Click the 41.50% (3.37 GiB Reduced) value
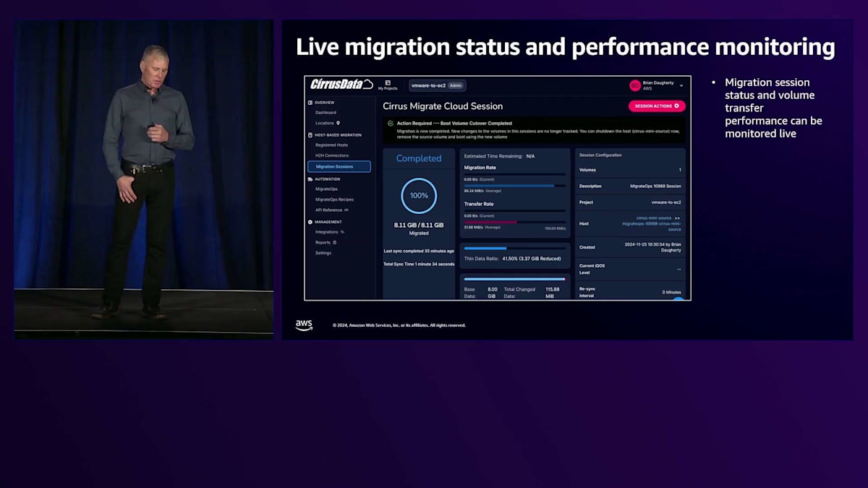868x488 pixels. point(532,257)
